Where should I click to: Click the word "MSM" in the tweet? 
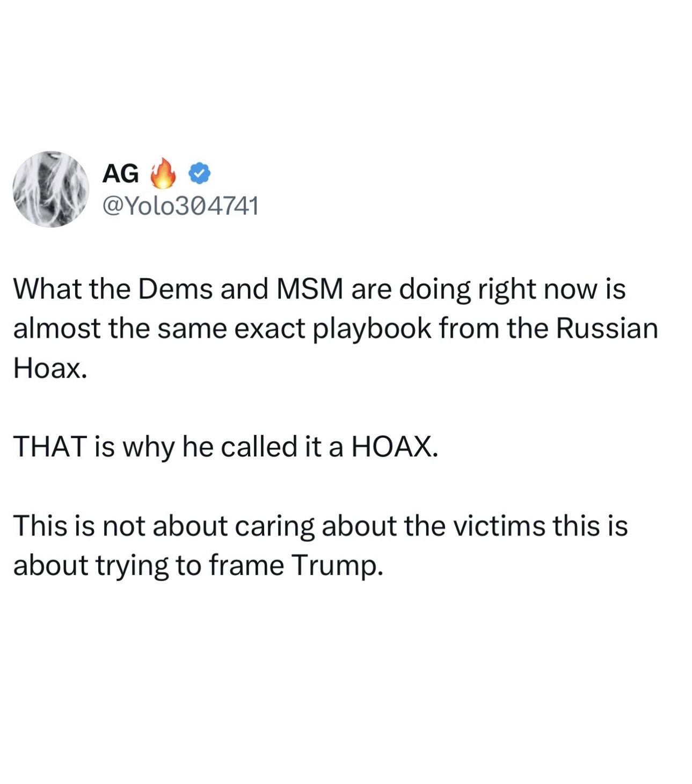tap(309, 289)
